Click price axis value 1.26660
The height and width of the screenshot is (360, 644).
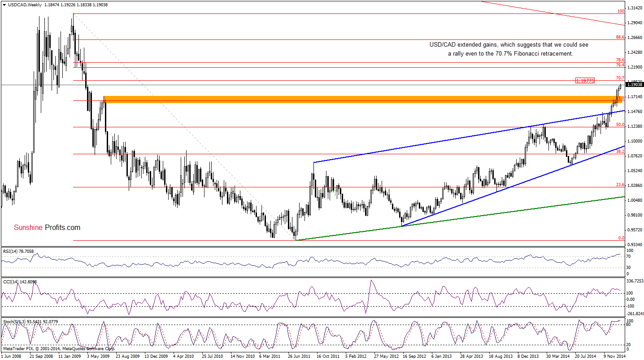[x=635, y=38]
